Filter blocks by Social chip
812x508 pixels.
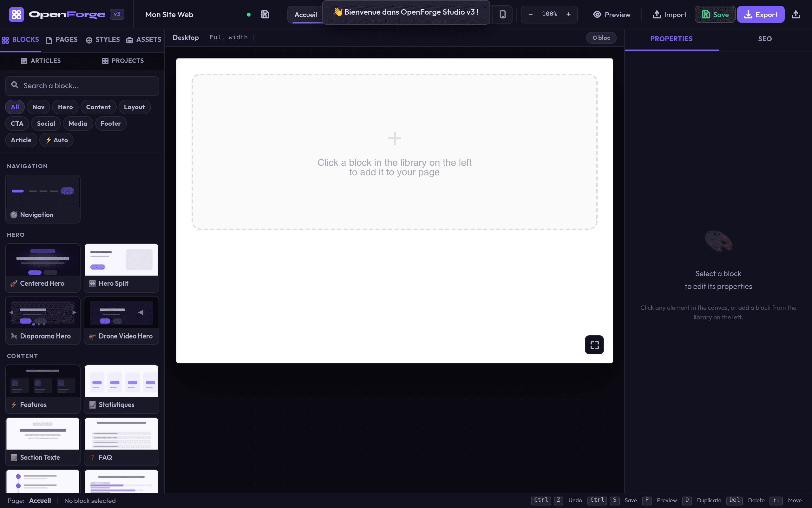[46, 123]
